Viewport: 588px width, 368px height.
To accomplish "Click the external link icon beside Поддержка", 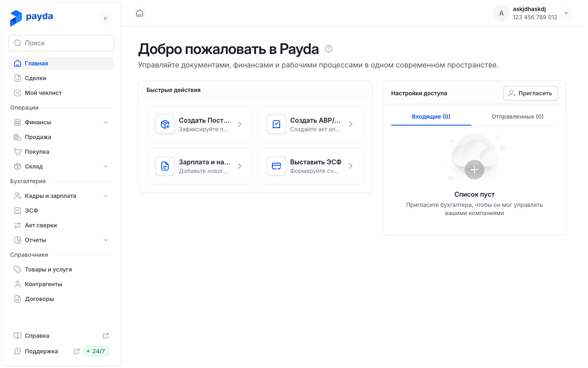I will pos(76,351).
